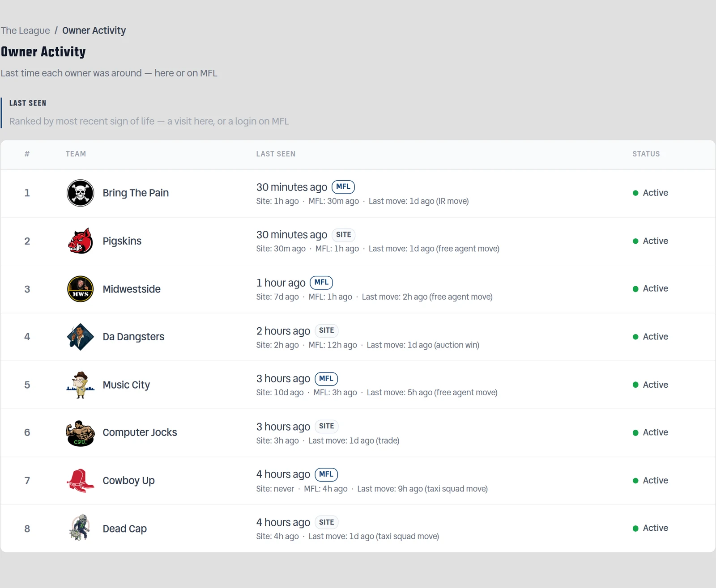Click the # rank column header

(27, 154)
